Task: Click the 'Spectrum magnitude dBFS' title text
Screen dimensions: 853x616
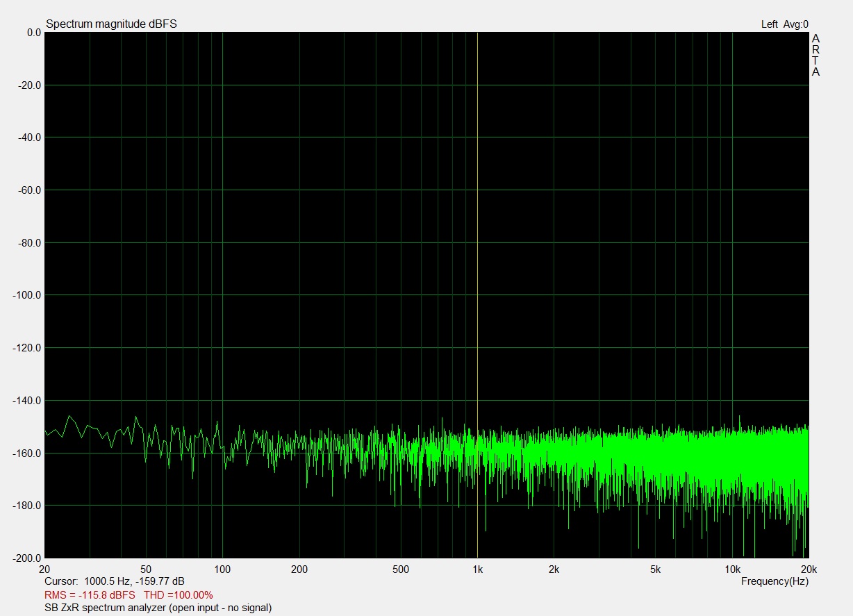Action: pyautogui.click(x=111, y=24)
